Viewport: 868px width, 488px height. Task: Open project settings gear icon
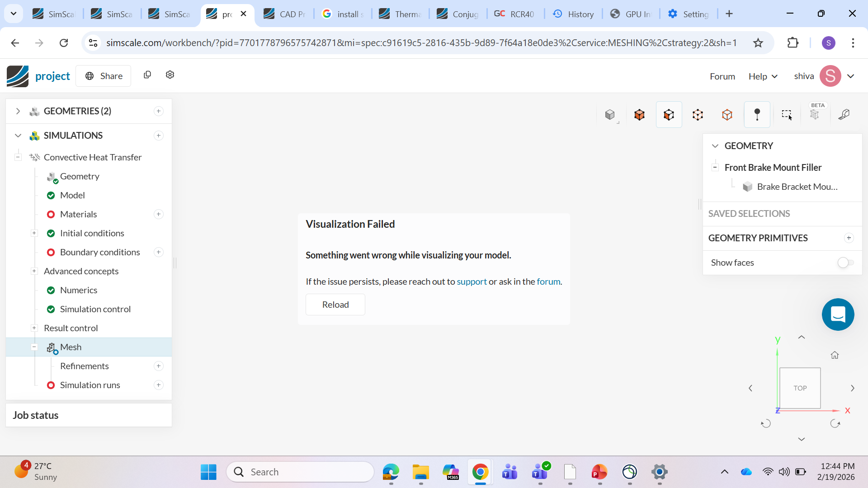[x=170, y=75]
